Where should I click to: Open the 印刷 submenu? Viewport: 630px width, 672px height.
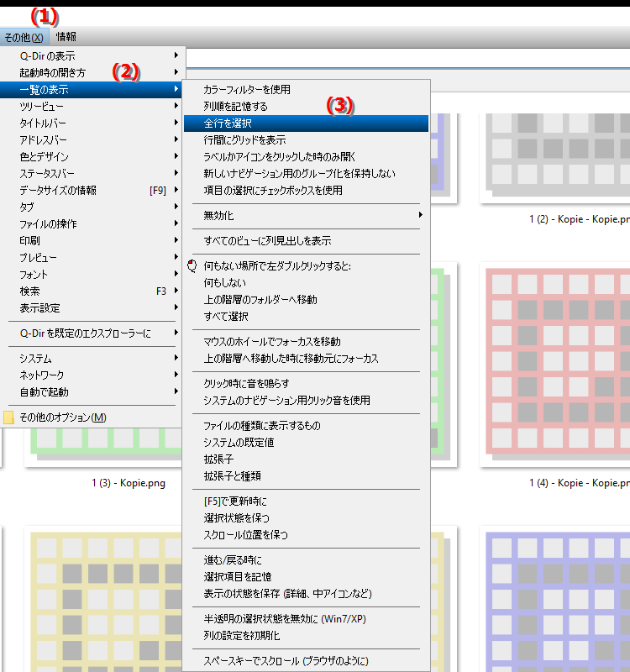pyautogui.click(x=92, y=240)
